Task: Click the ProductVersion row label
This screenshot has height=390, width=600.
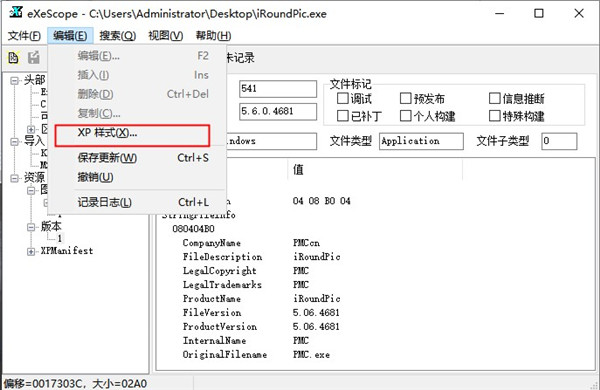Action: (x=220, y=326)
